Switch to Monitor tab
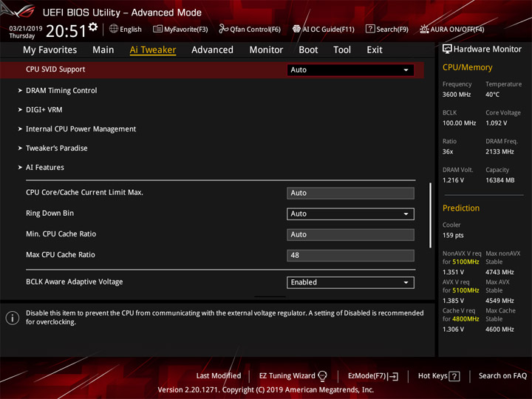Screen dimensions: 532x399 coord(266,50)
